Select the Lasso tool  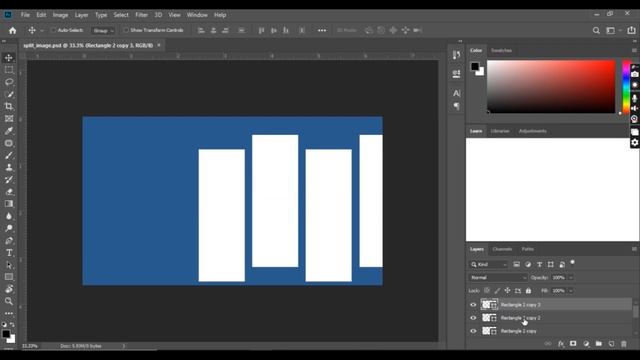coord(9,82)
